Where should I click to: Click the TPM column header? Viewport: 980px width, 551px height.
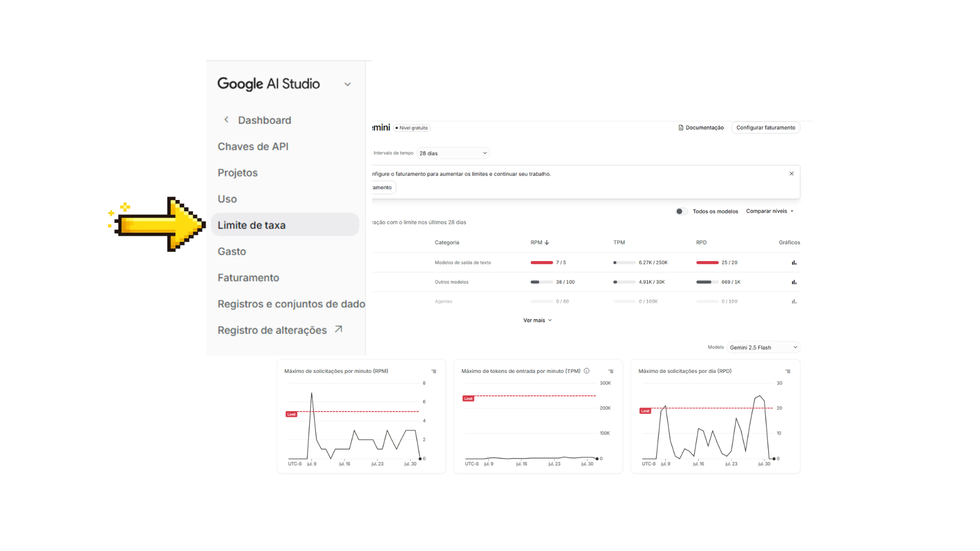619,242
